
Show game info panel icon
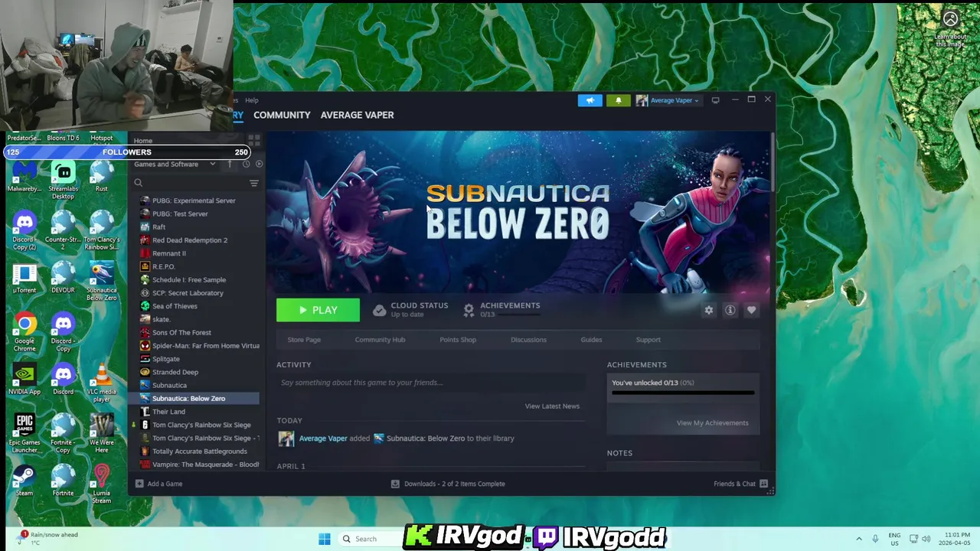click(x=730, y=310)
